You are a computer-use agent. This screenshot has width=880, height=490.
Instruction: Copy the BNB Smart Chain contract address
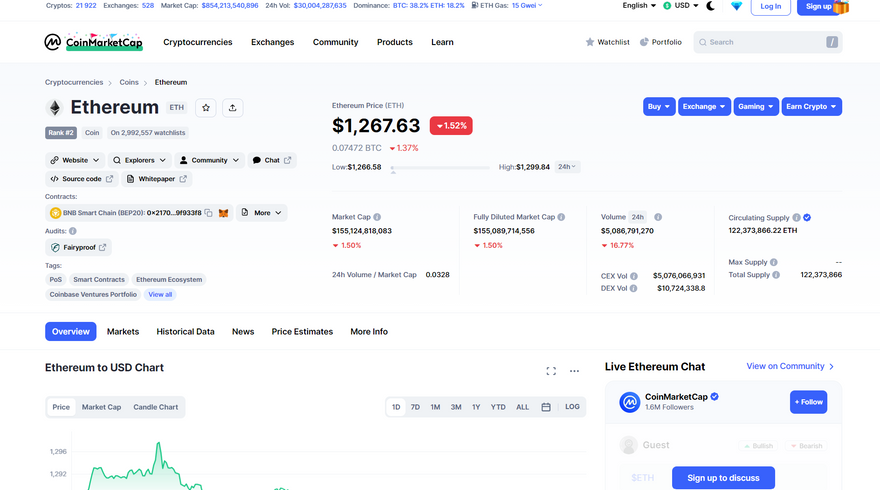tap(208, 213)
